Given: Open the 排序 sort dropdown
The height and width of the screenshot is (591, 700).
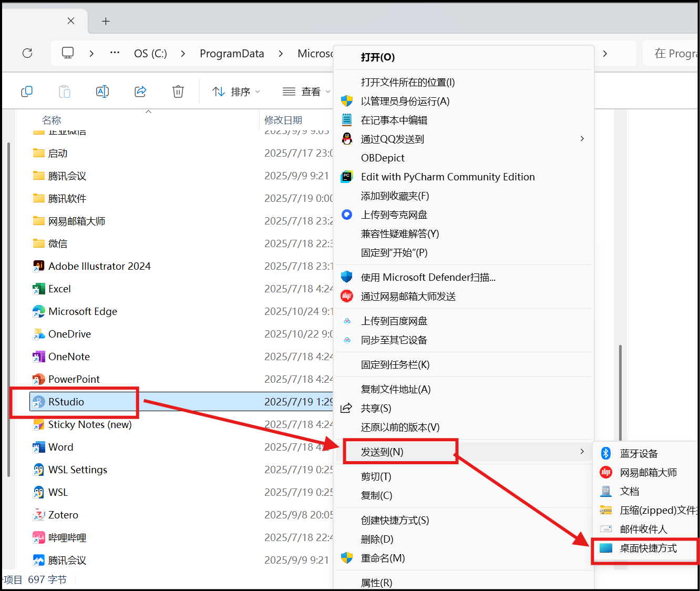Looking at the screenshot, I should 236,91.
